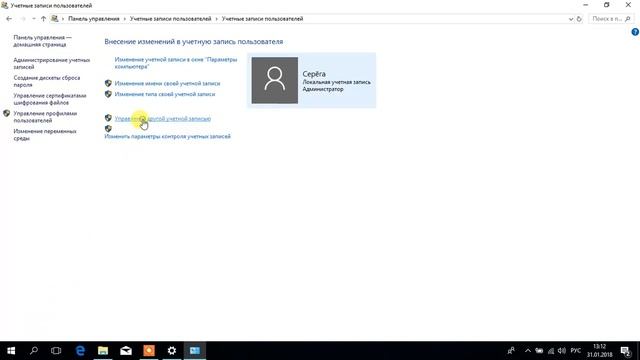Click the Серёга account avatar picture
The image size is (640, 360).
[x=275, y=80]
